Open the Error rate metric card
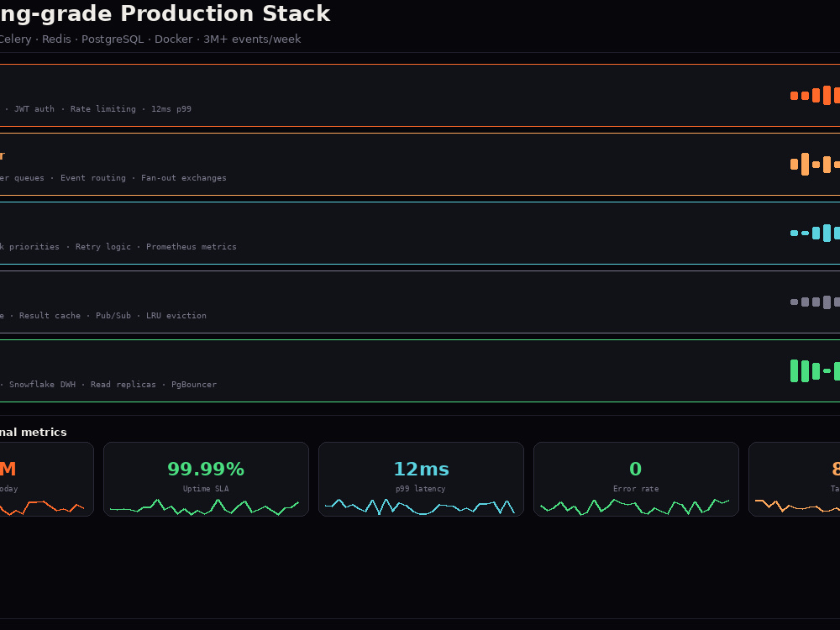This screenshot has height=630, width=840. tap(636, 480)
